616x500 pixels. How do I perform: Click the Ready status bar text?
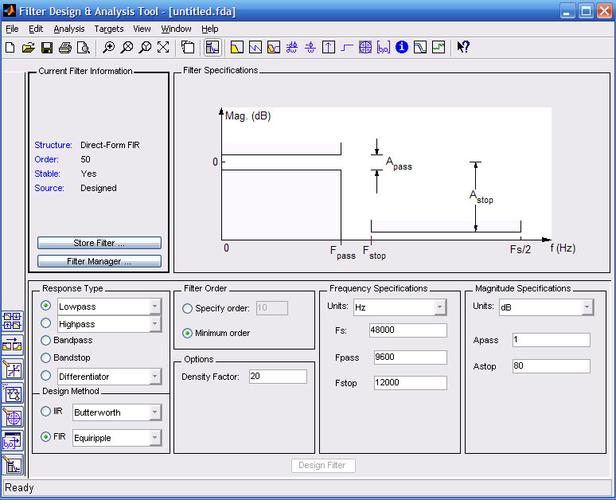point(19,488)
